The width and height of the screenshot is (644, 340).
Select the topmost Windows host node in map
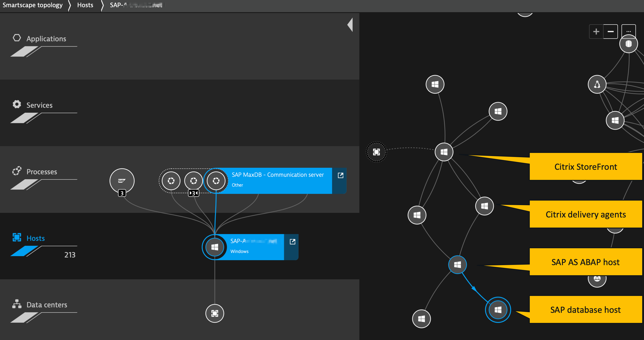click(x=435, y=84)
